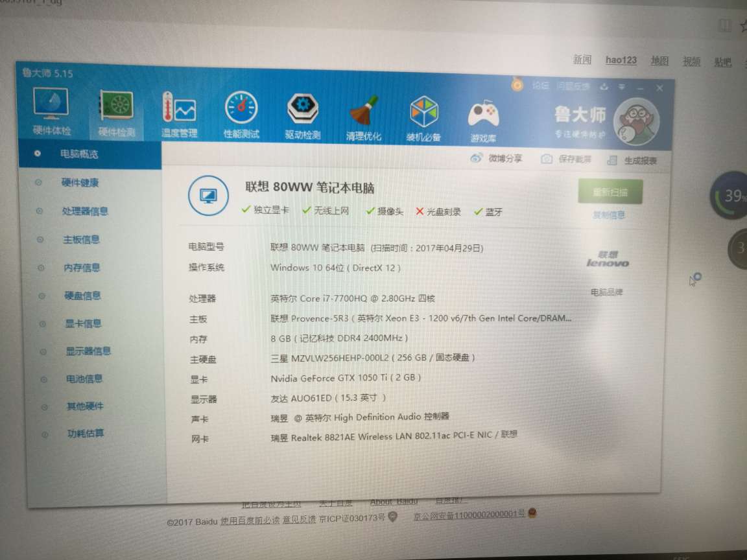
Task: Click the Windows 10 64位 operating system value
Action: 335,268
